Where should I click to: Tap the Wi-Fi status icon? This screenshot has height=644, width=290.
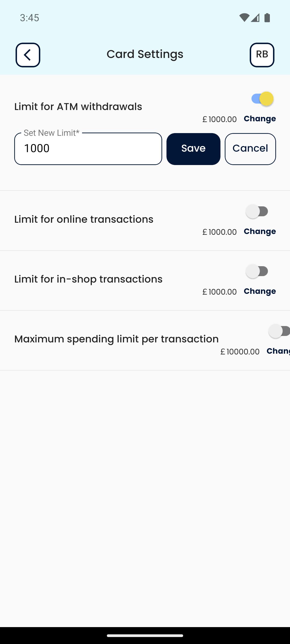click(244, 18)
